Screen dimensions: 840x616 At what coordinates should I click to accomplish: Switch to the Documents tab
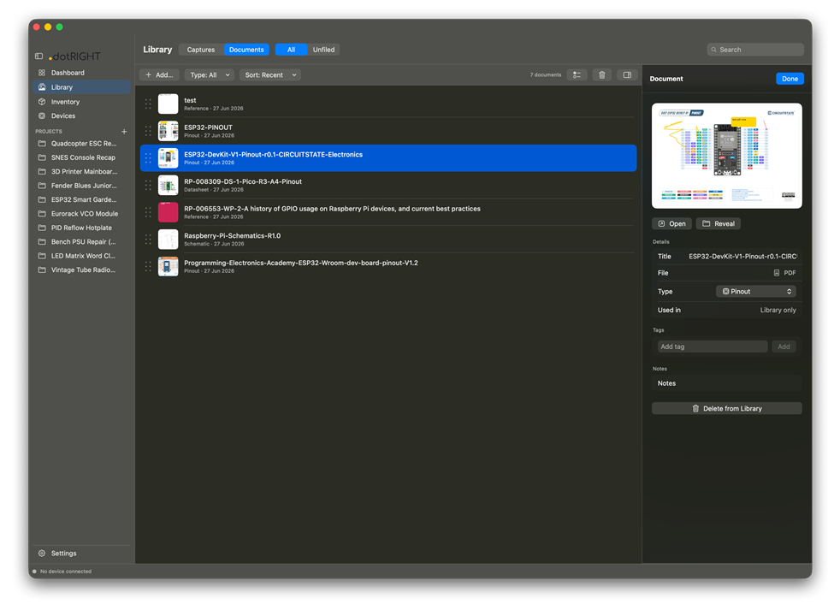(246, 50)
